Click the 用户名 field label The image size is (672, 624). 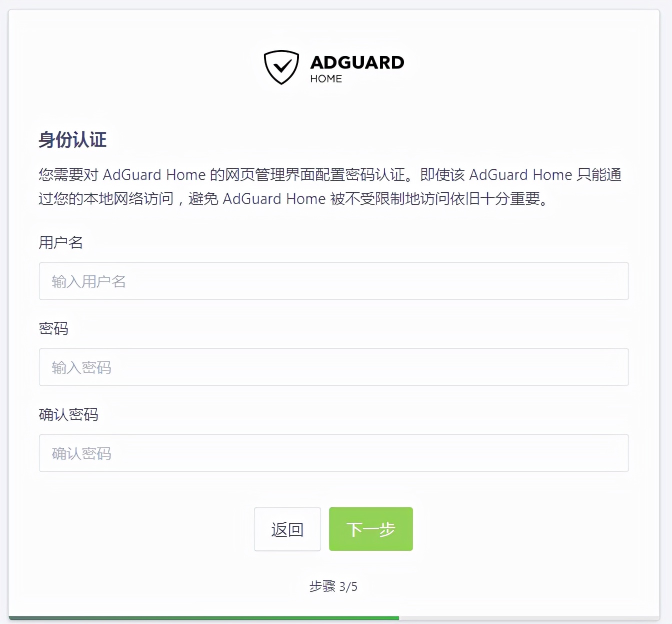(61, 242)
